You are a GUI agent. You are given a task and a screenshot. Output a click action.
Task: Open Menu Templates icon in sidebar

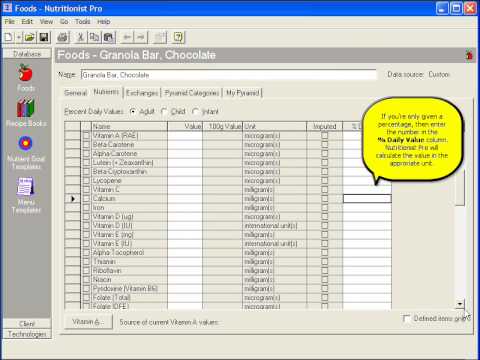pos(25,186)
